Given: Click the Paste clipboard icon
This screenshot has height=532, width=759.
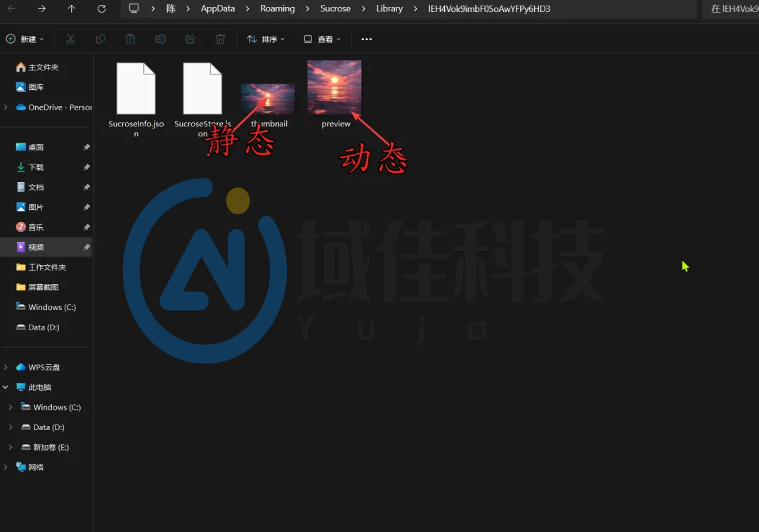Looking at the screenshot, I should pos(131,39).
